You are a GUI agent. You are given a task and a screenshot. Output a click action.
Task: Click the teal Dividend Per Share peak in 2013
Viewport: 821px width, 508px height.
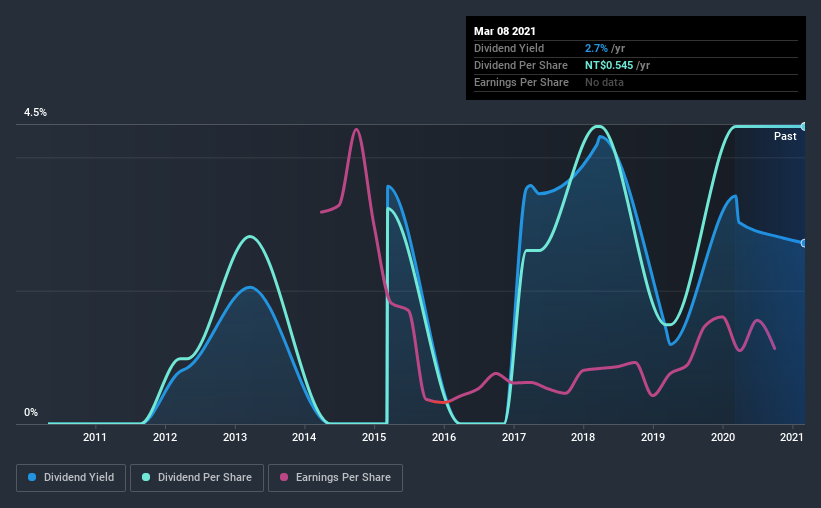(x=250, y=237)
